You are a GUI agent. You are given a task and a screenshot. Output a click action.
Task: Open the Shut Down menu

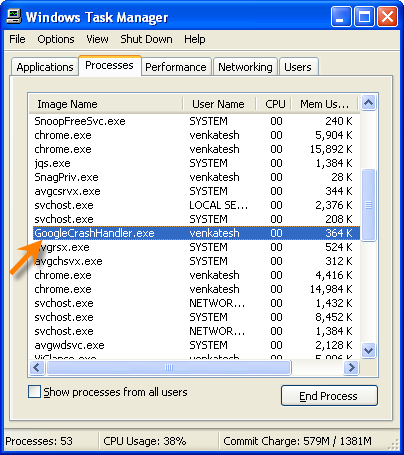pyautogui.click(x=146, y=39)
